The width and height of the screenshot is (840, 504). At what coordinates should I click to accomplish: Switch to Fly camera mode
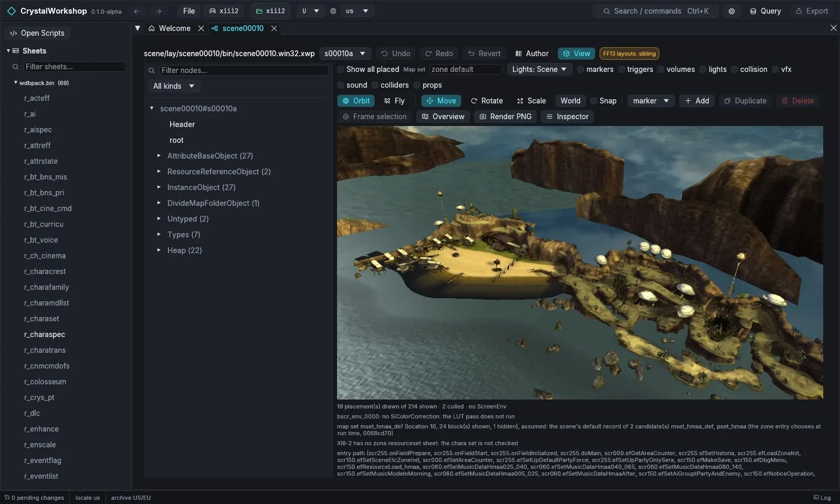click(x=394, y=101)
